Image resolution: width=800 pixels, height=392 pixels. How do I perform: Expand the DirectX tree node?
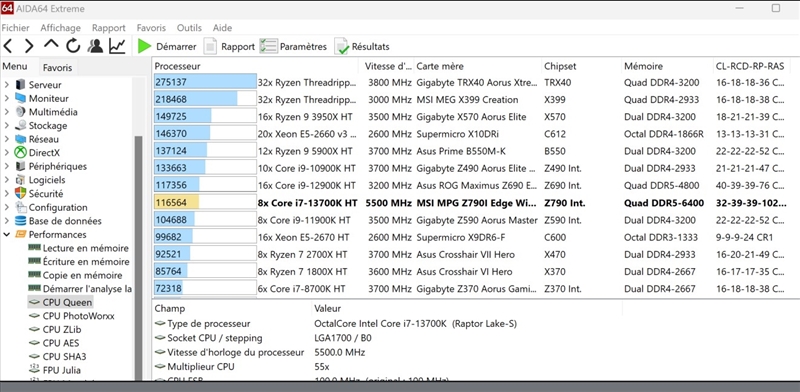[x=7, y=152]
